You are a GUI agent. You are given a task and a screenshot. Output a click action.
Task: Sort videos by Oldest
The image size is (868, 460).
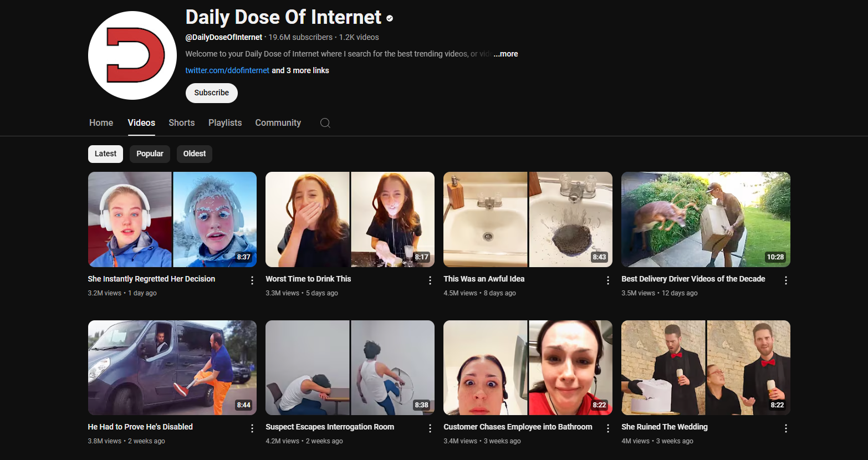pos(195,154)
